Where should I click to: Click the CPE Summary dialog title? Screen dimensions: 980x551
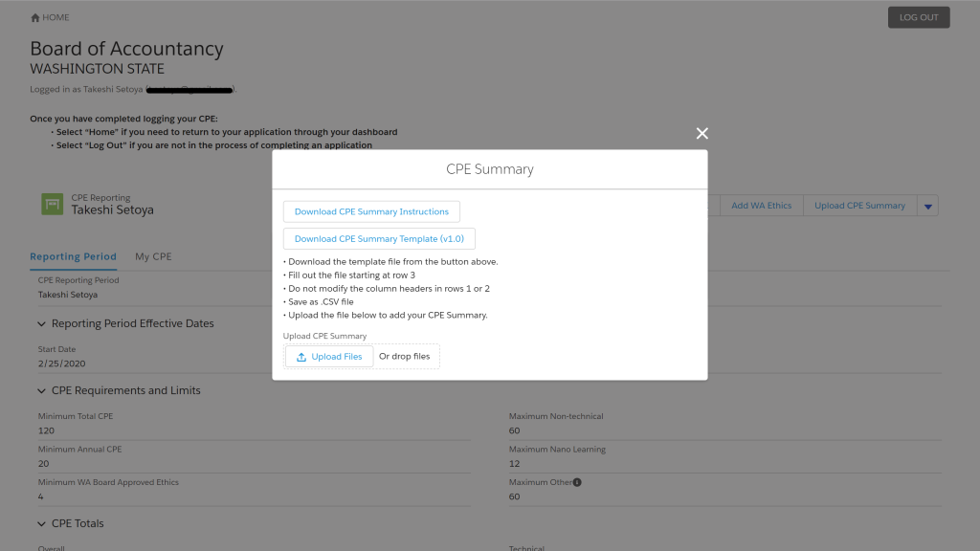pyautogui.click(x=490, y=169)
